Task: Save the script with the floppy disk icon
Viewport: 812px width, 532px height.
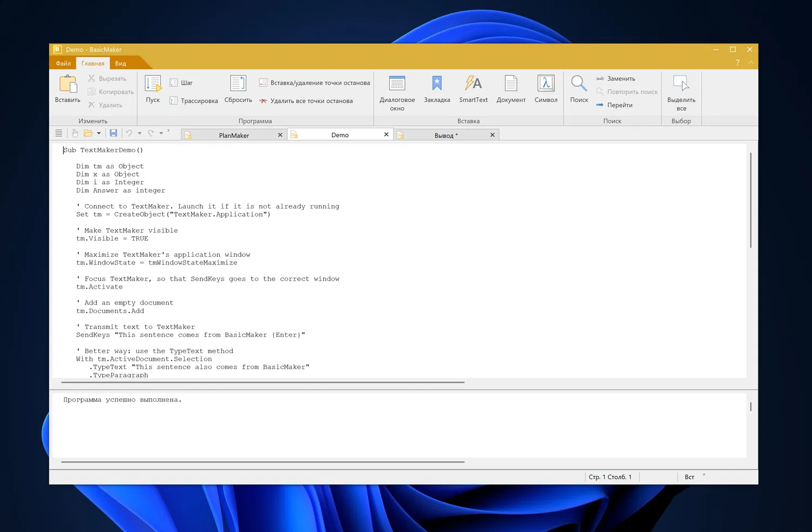Action: pos(113,133)
